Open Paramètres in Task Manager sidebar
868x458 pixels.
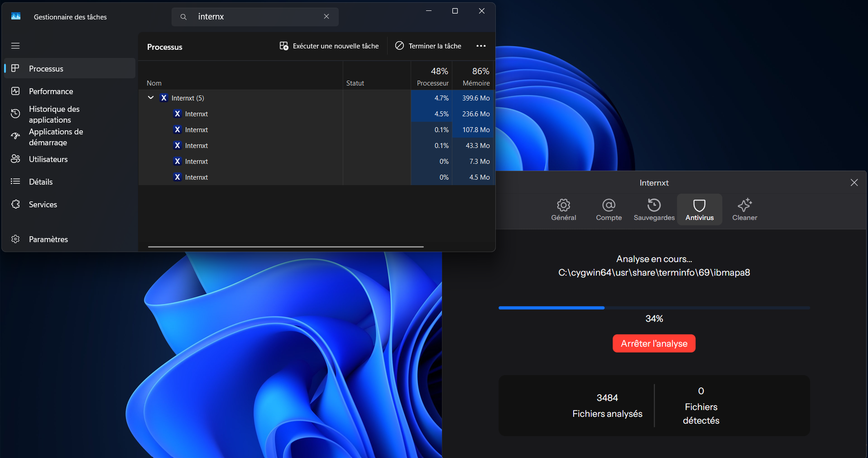click(x=70, y=239)
